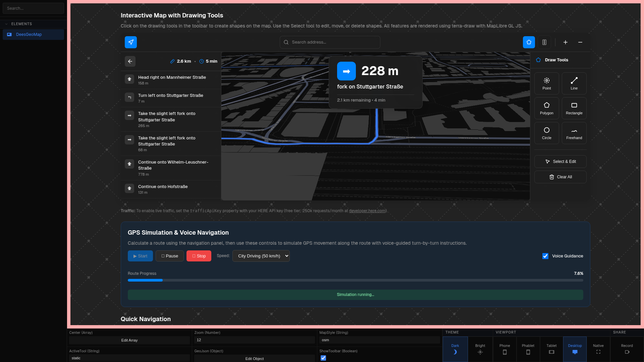Screen dimensions: 644x362
Task: Select the Freehand draw tool
Action: tap(574, 133)
